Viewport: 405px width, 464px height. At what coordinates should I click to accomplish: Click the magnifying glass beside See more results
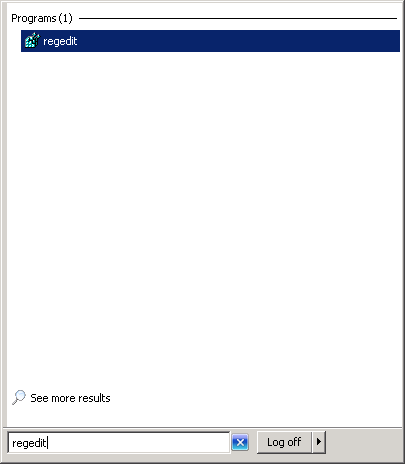19,397
